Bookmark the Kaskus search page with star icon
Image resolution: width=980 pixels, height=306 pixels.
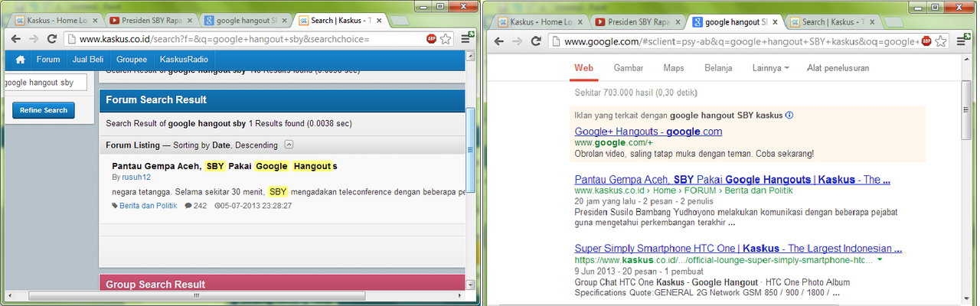pyautogui.click(x=446, y=38)
